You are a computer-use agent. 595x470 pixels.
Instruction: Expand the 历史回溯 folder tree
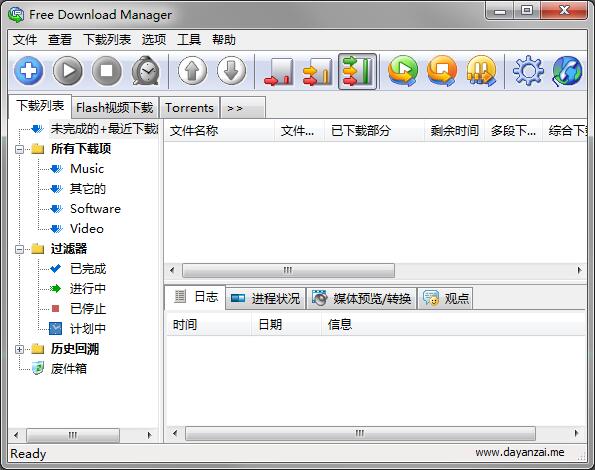click(19, 349)
